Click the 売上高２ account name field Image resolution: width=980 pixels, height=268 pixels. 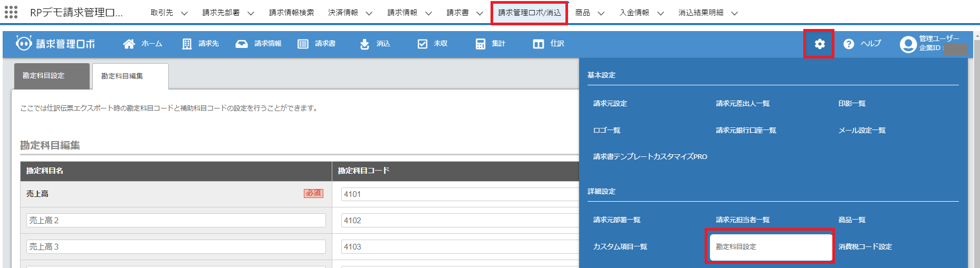pos(176,220)
